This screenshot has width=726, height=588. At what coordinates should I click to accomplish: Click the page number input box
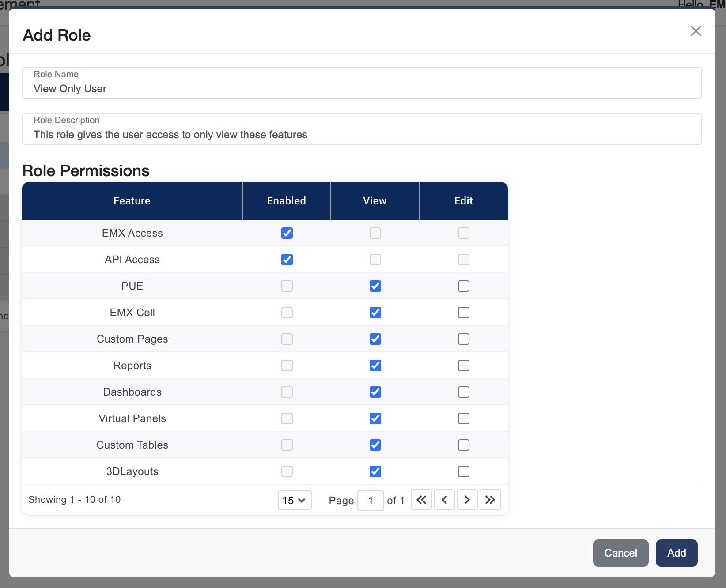(x=370, y=500)
